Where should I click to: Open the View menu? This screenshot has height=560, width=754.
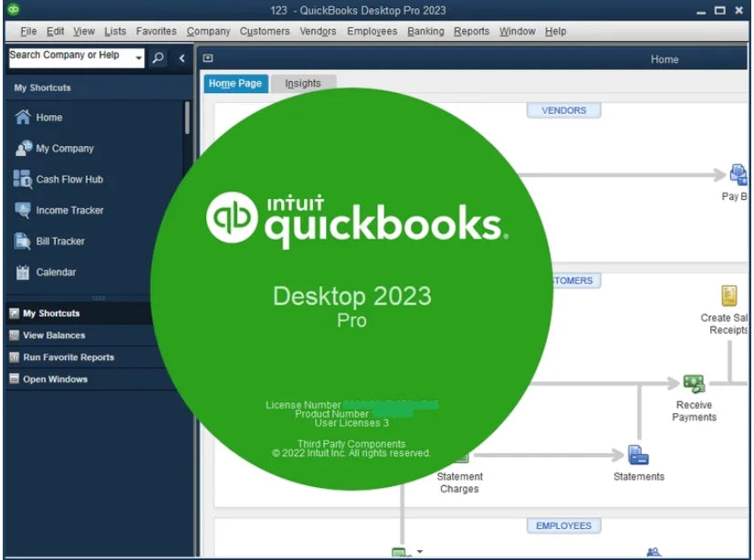[84, 31]
